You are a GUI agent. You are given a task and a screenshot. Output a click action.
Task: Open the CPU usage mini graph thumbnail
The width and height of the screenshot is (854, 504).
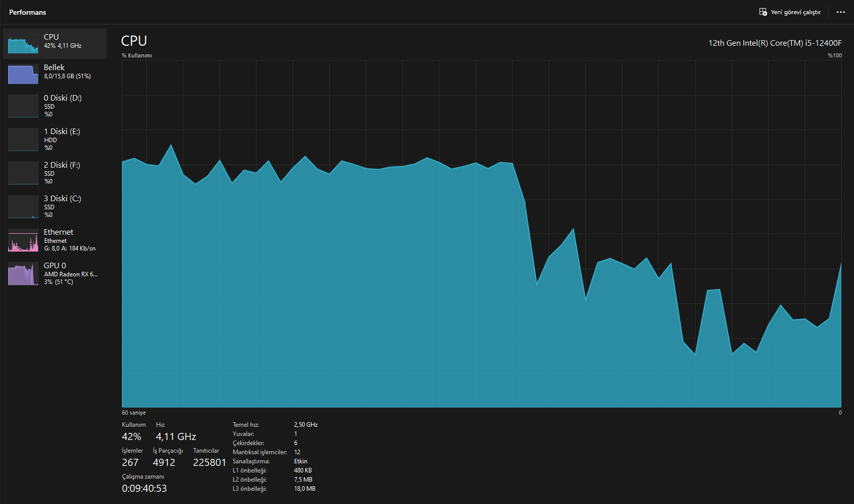[23, 44]
